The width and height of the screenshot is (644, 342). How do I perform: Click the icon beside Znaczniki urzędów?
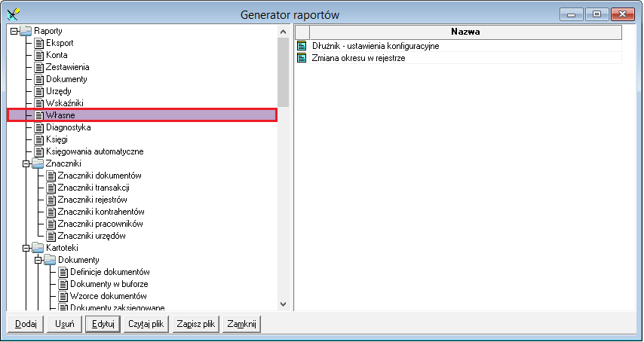(x=51, y=237)
